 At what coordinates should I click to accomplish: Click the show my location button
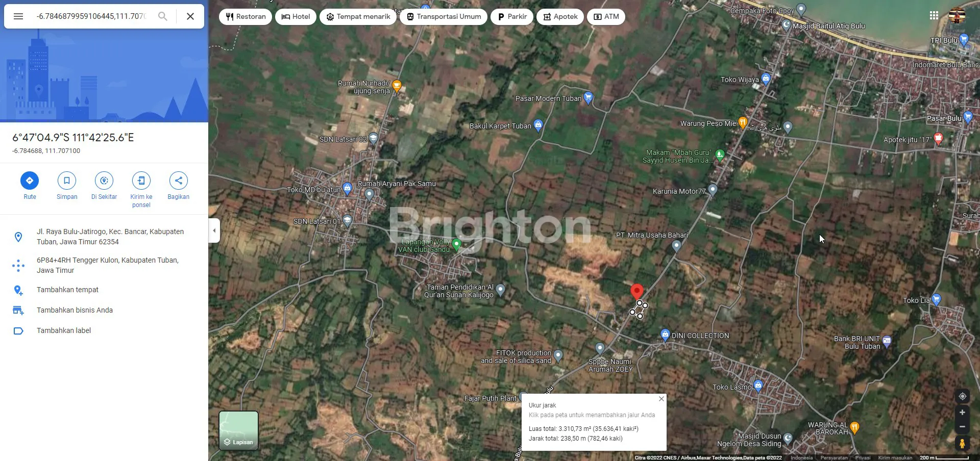point(962,396)
